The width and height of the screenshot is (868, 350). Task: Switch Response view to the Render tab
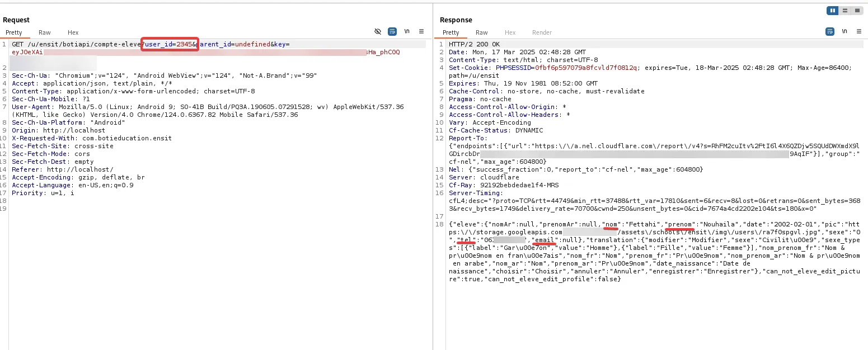pos(541,32)
